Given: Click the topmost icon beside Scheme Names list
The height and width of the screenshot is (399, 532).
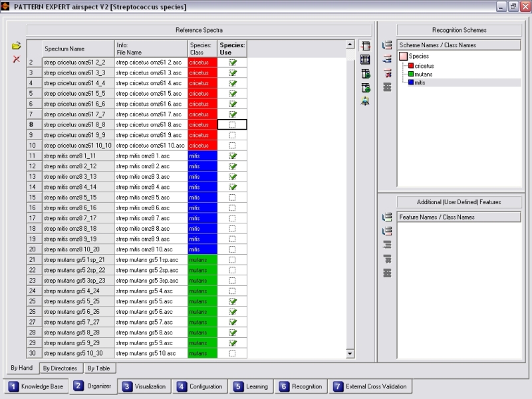Looking at the screenshot, I should (387, 45).
